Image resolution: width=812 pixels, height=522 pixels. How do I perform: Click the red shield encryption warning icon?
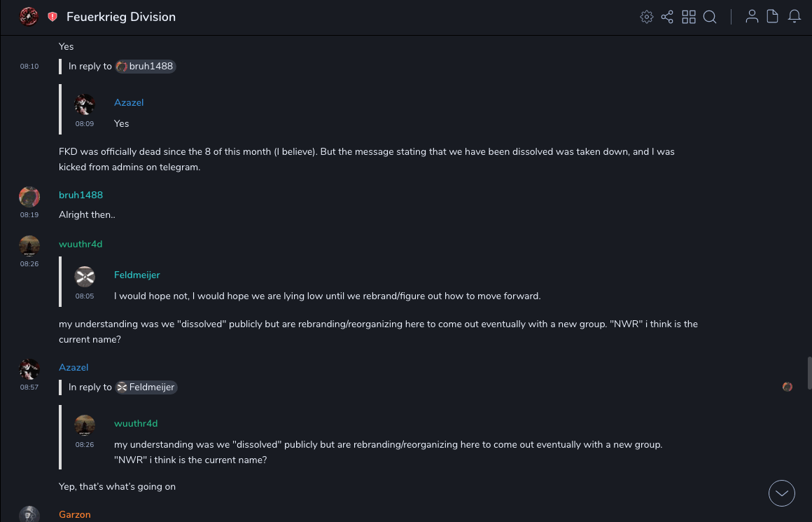52,17
